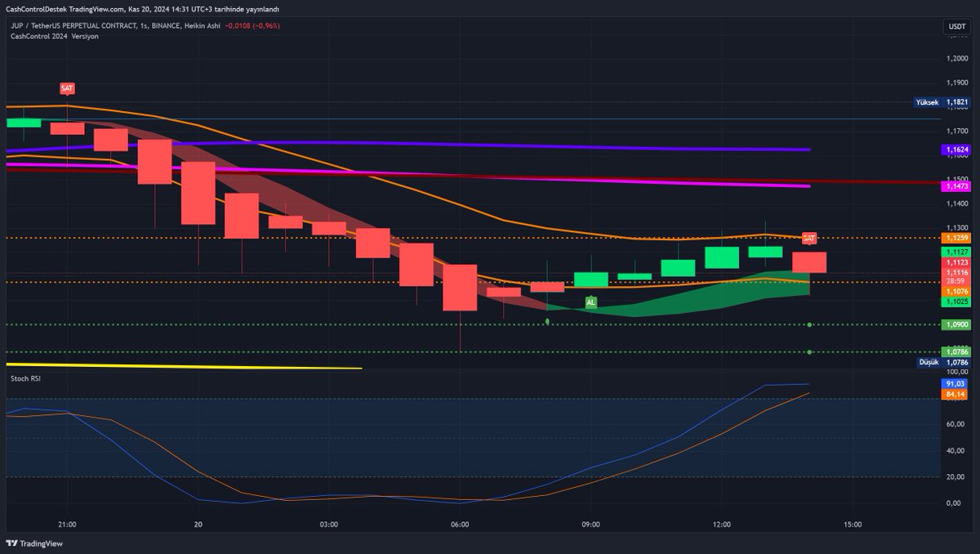Click the Yüksek 1,1821 high price label
The image size is (980, 554).
point(942,103)
